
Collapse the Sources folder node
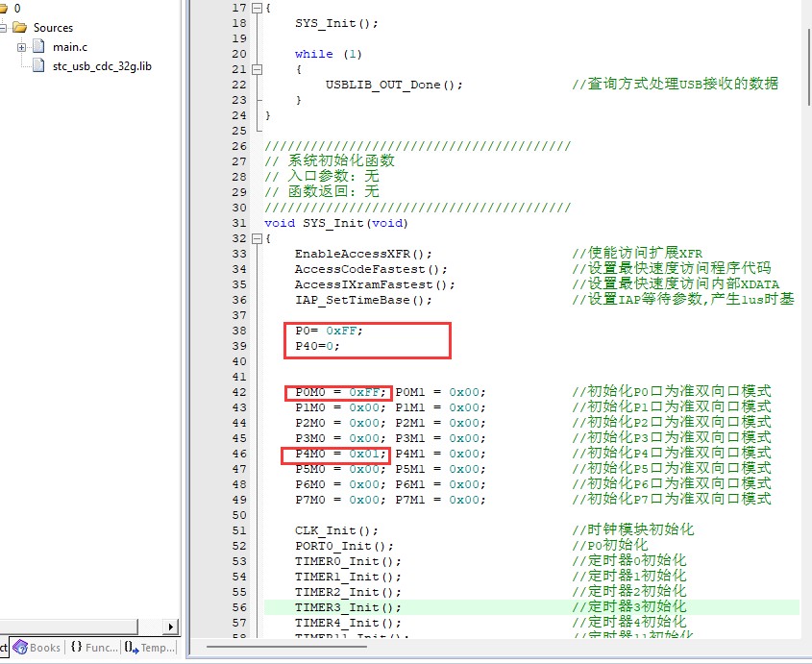coord(3,28)
